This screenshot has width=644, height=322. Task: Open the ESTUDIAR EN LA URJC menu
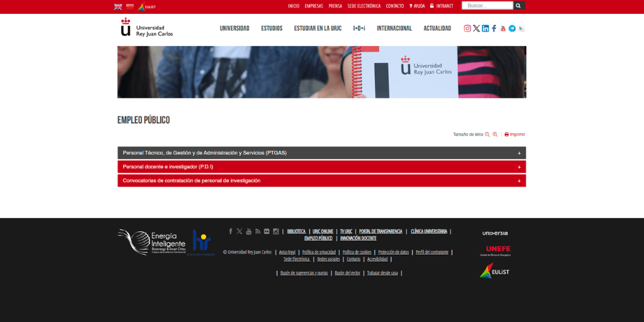coord(318,28)
